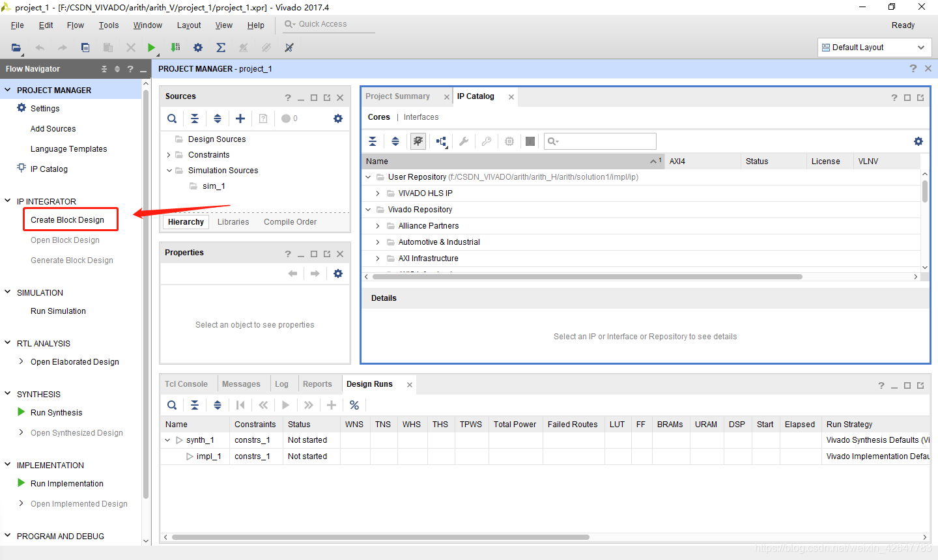Collapse the IP INTEGRATOR section
This screenshot has height=560, width=938.
pyautogui.click(x=8, y=201)
